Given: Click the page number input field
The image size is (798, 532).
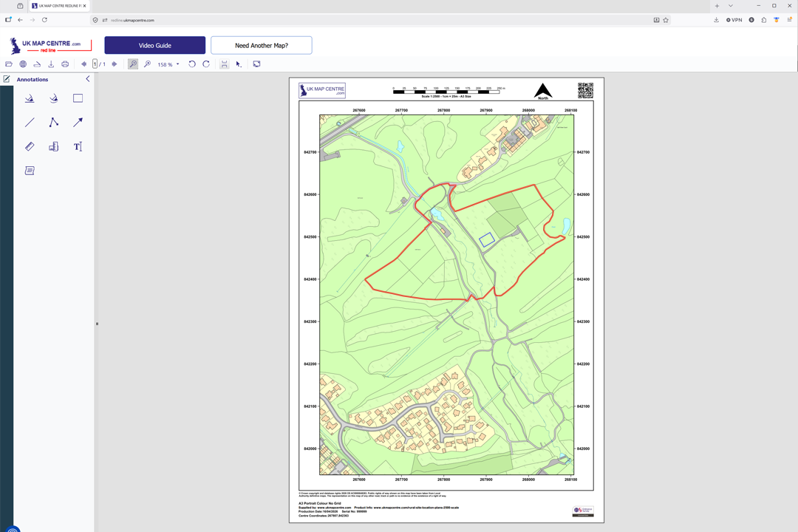Looking at the screenshot, I should (94, 64).
